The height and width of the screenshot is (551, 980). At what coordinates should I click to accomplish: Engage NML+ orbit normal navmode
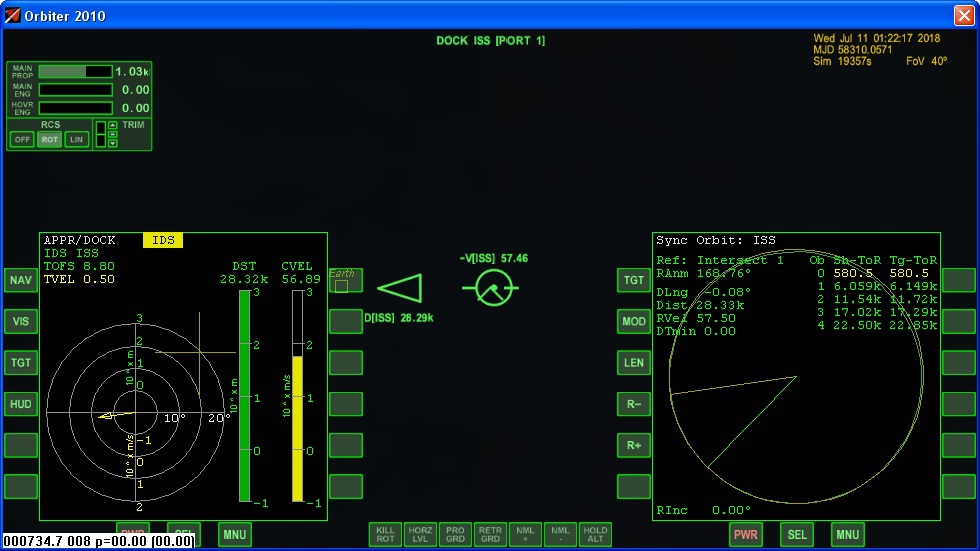(x=525, y=534)
